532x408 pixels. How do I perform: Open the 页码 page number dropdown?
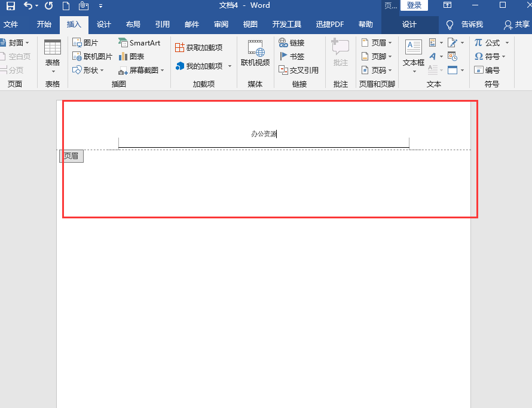[x=377, y=70]
